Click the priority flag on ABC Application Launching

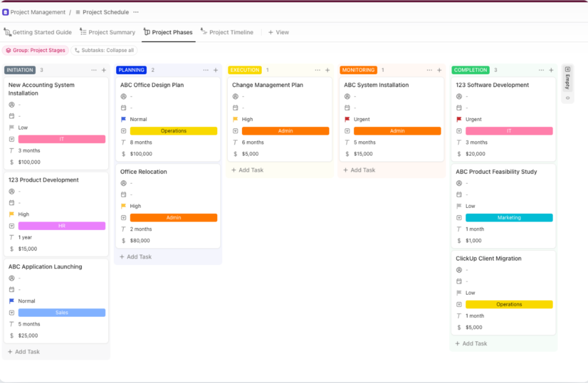(12, 301)
